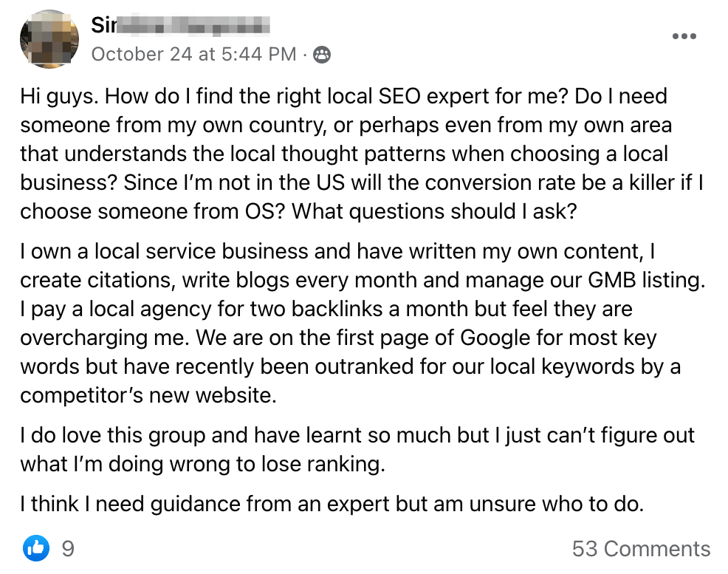Screen dimensions: 728x574
Task: Click the first paragraph of the post text
Action: [347, 153]
